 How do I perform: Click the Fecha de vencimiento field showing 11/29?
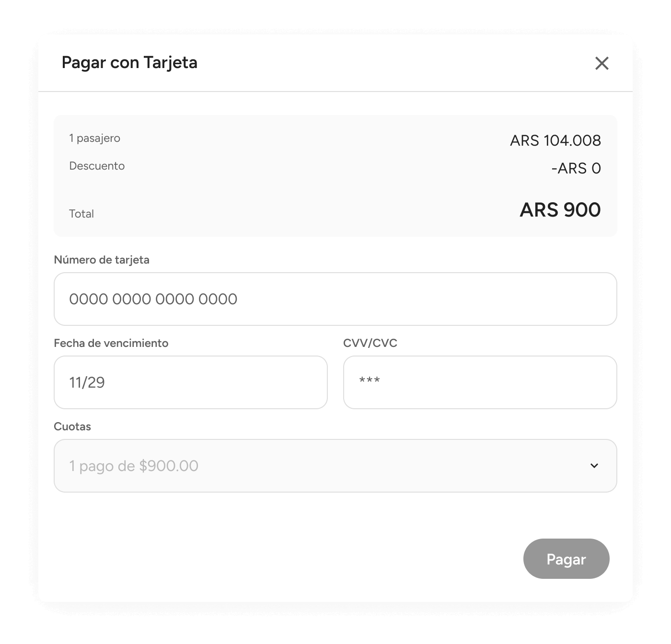[x=191, y=382]
